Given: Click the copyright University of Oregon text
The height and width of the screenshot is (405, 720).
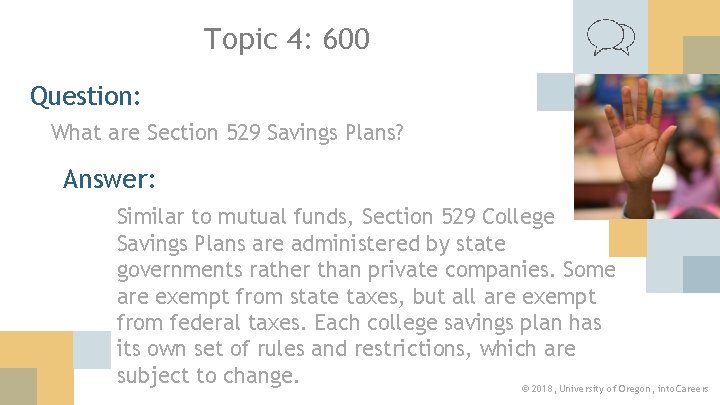Looking at the screenshot, I should coord(614,388).
